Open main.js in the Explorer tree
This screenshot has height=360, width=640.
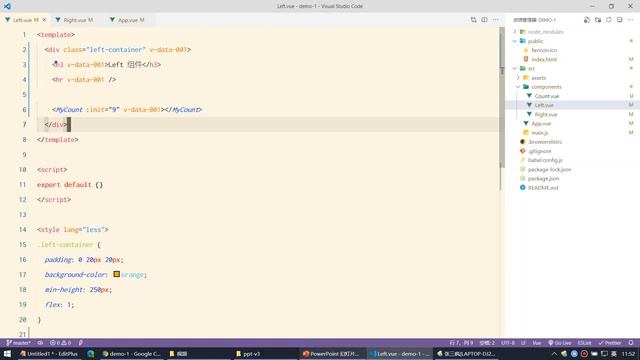click(540, 133)
